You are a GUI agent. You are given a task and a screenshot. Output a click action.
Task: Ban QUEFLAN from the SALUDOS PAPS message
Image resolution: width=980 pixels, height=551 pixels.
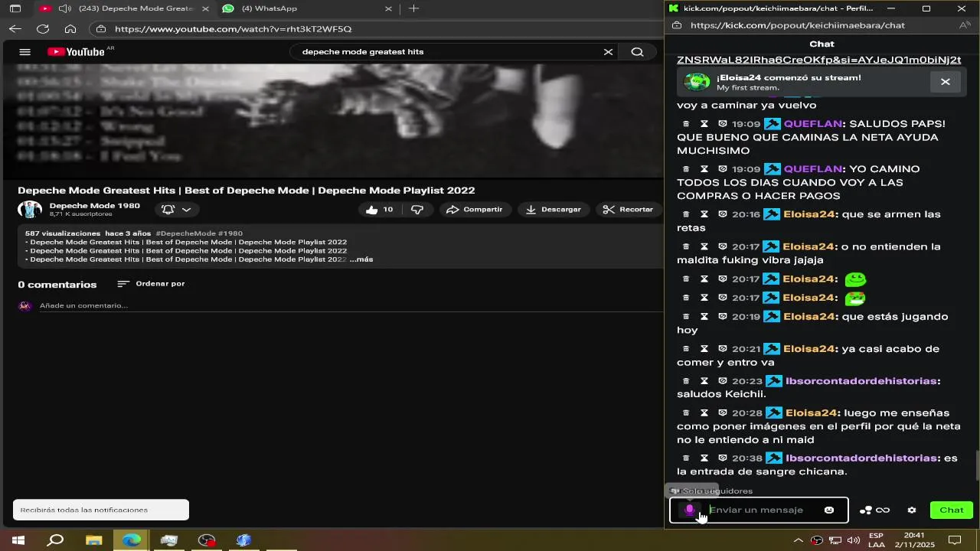(x=722, y=124)
